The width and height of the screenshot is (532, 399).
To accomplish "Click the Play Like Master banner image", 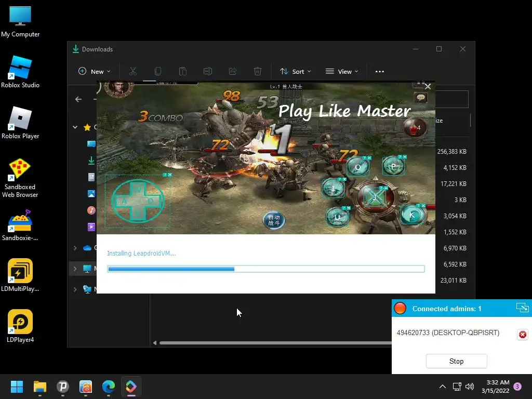I will (266, 158).
